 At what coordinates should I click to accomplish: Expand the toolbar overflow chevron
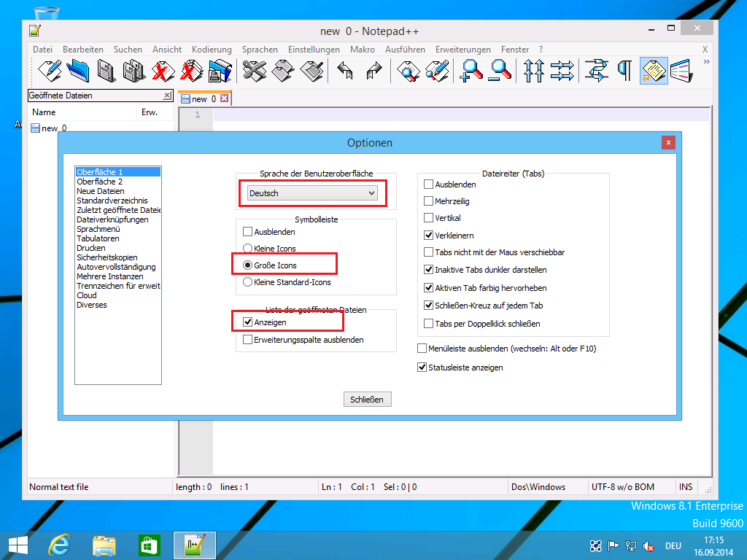click(x=706, y=61)
